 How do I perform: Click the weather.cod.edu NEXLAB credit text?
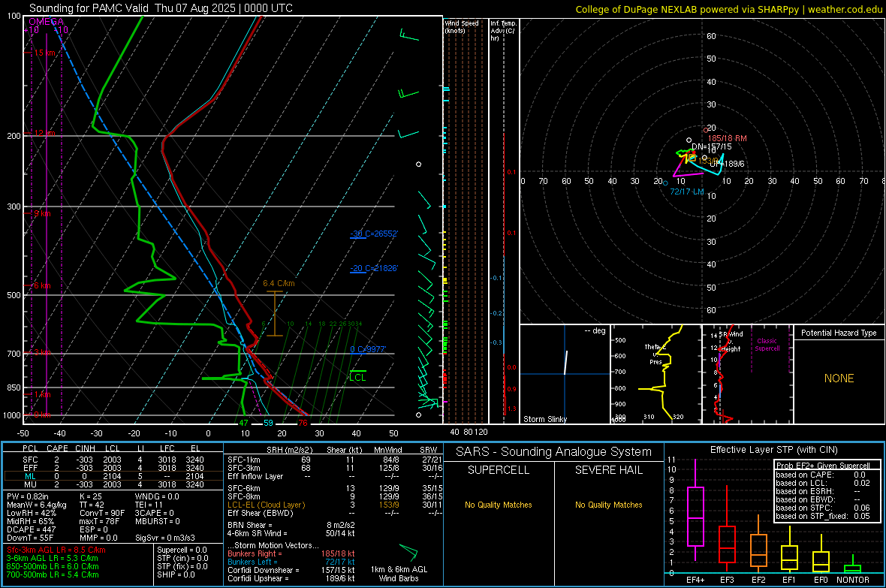[729, 9]
